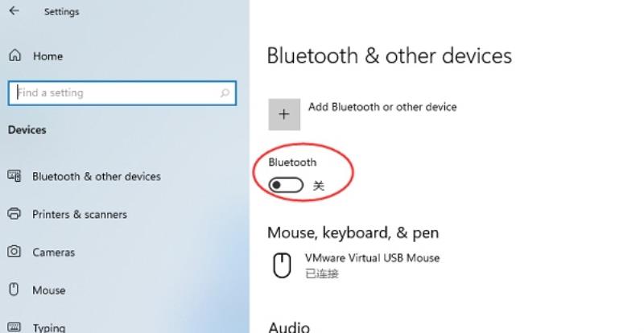The width and height of the screenshot is (644, 333).
Task: Click the VMware Virtual USB Mouse device icon
Action: (283, 265)
